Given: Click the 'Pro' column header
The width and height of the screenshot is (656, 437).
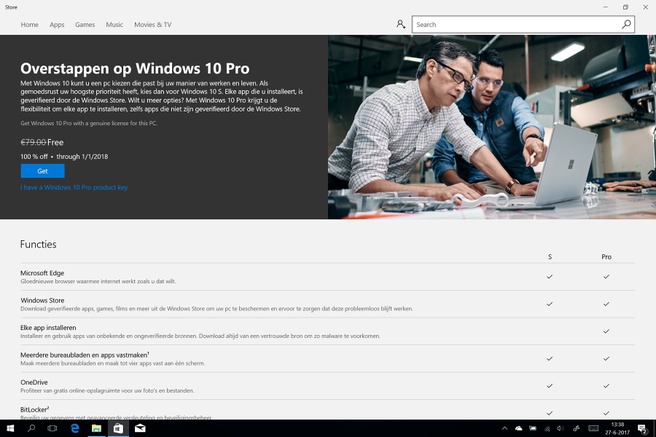Looking at the screenshot, I should tap(606, 257).
